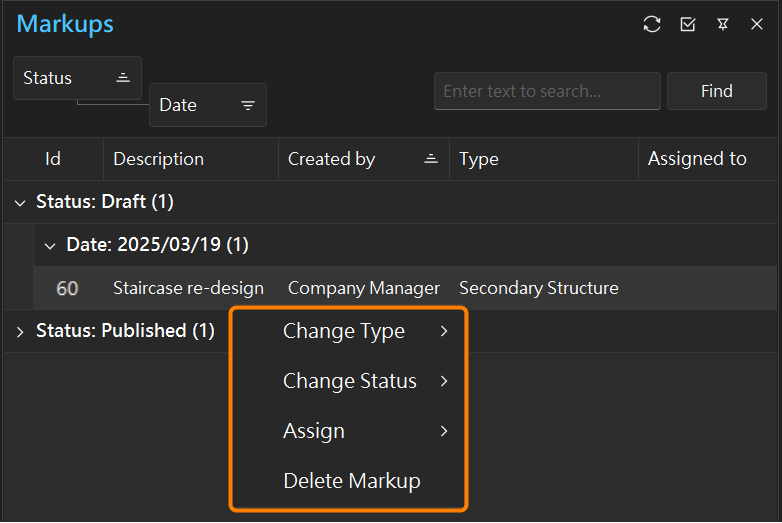The image size is (782, 523).
Task: Click the select-all checkbox icon in header
Action: tap(688, 24)
